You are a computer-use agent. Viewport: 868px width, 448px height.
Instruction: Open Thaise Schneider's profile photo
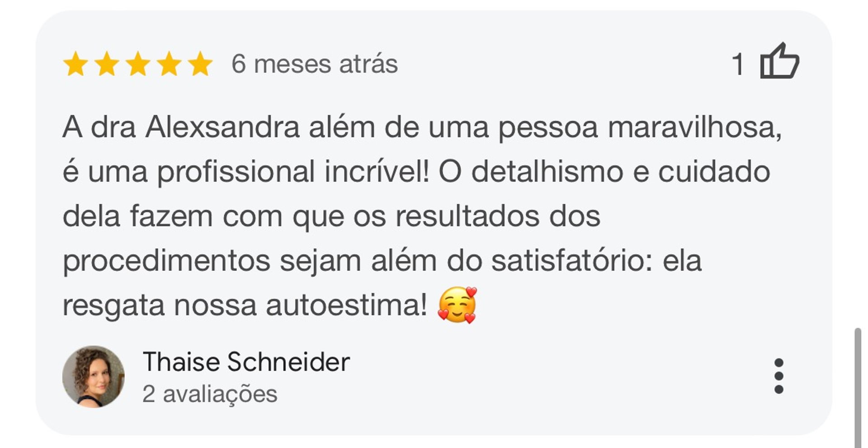coord(93,377)
